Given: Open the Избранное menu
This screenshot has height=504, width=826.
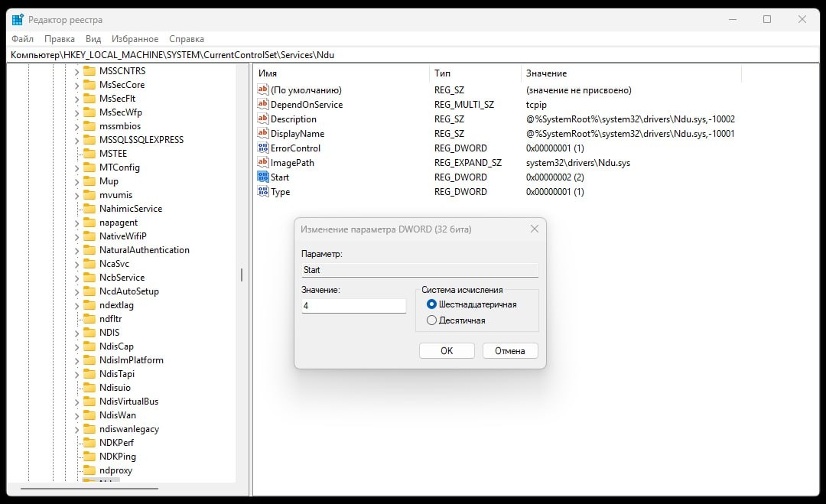Looking at the screenshot, I should click(135, 38).
